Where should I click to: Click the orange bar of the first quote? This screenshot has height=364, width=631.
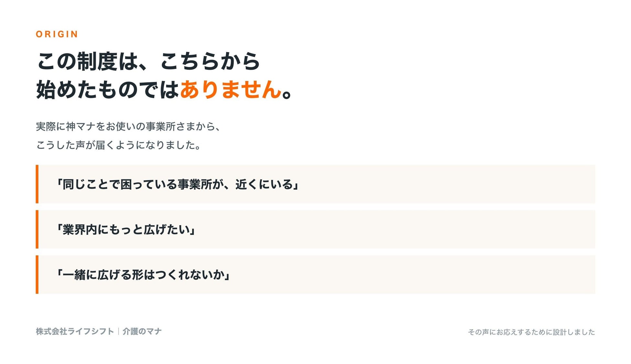37,184
